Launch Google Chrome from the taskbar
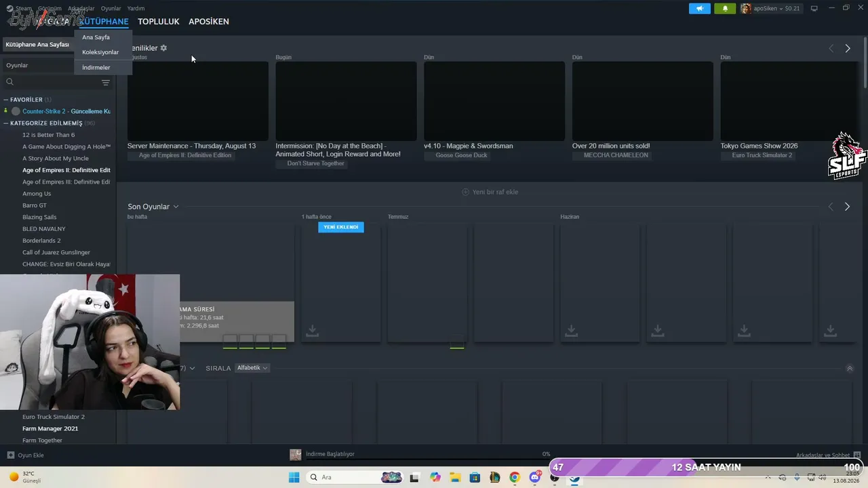This screenshot has height=488, width=868. tap(515, 477)
